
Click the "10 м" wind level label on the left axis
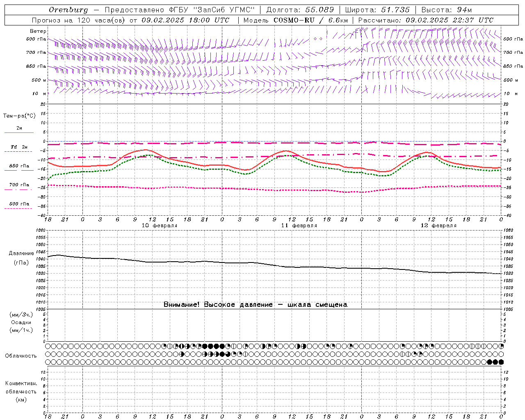(x=39, y=94)
